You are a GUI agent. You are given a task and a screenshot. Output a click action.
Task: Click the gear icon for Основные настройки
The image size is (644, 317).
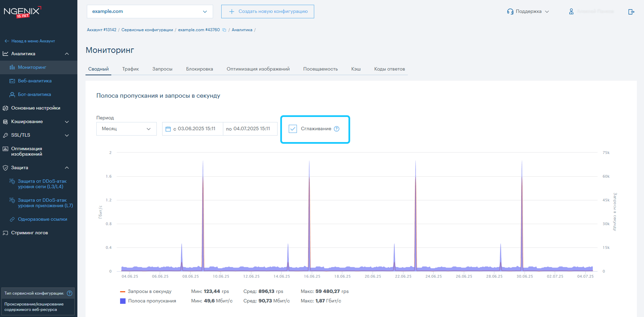click(x=5, y=108)
